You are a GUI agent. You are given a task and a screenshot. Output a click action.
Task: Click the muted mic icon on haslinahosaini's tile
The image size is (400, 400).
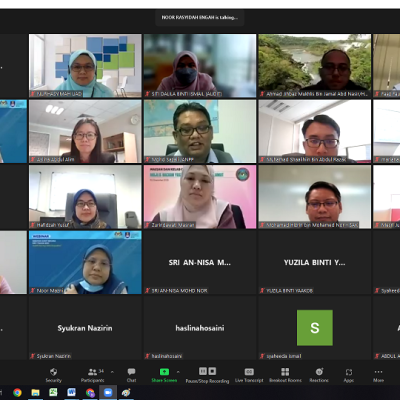point(147,356)
